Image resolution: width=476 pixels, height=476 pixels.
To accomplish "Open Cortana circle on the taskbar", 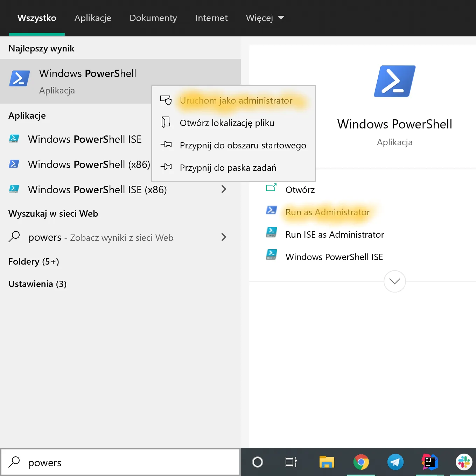I will click(258, 462).
